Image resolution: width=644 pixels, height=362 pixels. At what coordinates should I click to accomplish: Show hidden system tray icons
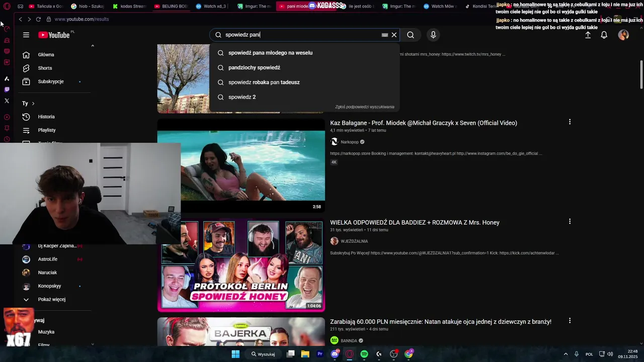click(566, 354)
